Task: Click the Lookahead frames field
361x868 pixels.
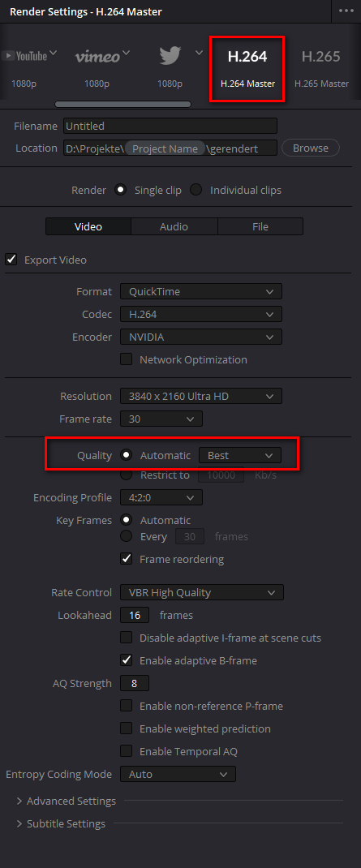Action: (135, 615)
